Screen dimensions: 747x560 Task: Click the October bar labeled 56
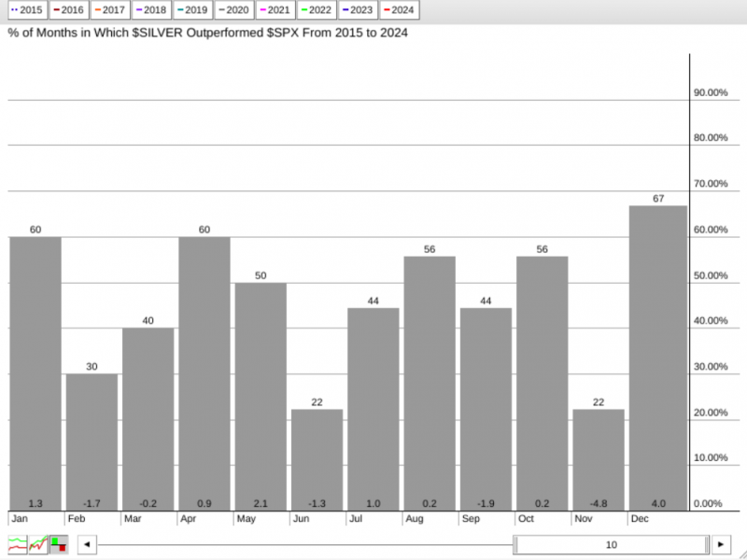click(x=543, y=384)
